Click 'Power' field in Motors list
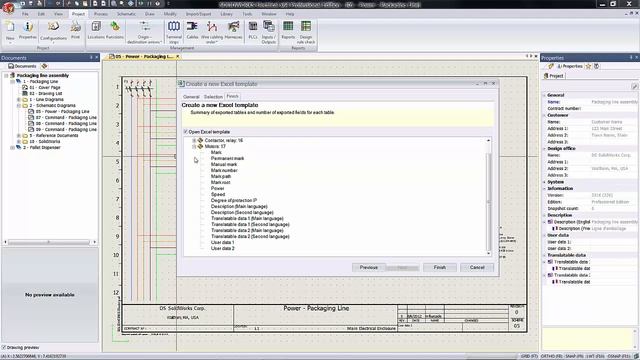 [x=218, y=189]
